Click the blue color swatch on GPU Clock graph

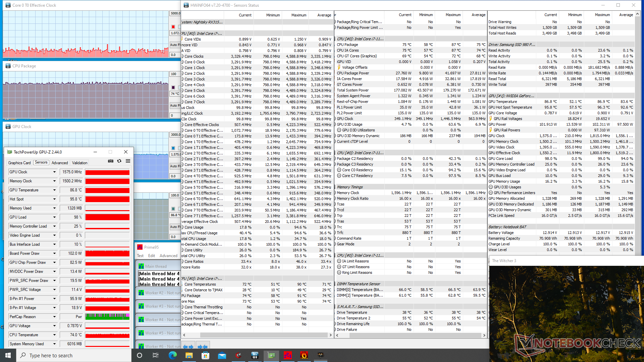(173, 148)
